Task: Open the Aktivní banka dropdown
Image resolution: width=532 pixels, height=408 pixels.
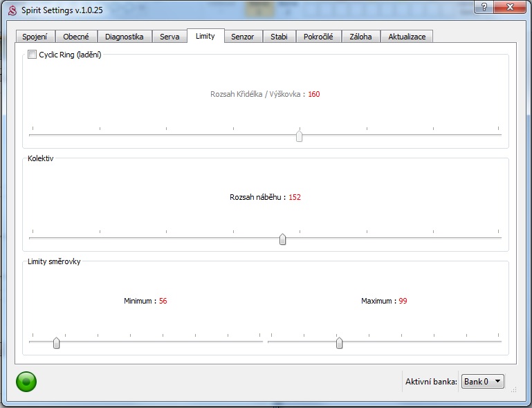Action: point(482,381)
